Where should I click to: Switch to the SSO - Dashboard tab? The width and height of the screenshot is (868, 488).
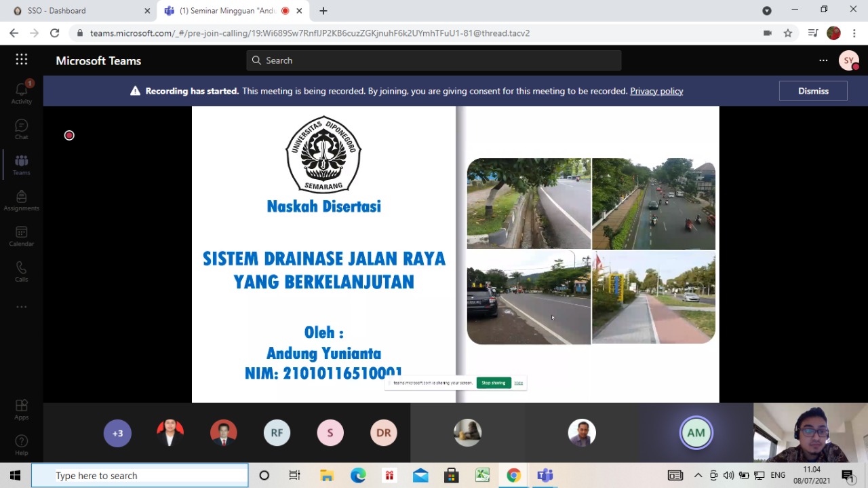click(57, 11)
